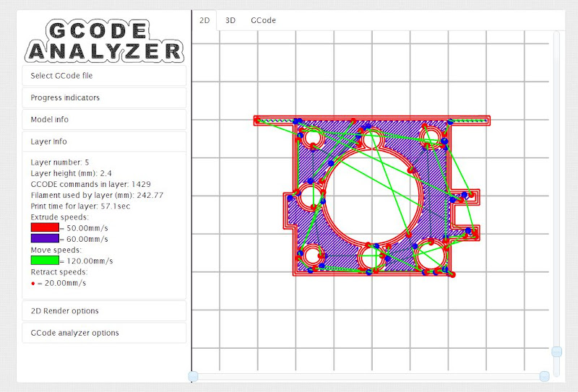The width and height of the screenshot is (578, 392).
Task: Click the red 50.00mm/s extrude speed swatch
Action: 45,227
